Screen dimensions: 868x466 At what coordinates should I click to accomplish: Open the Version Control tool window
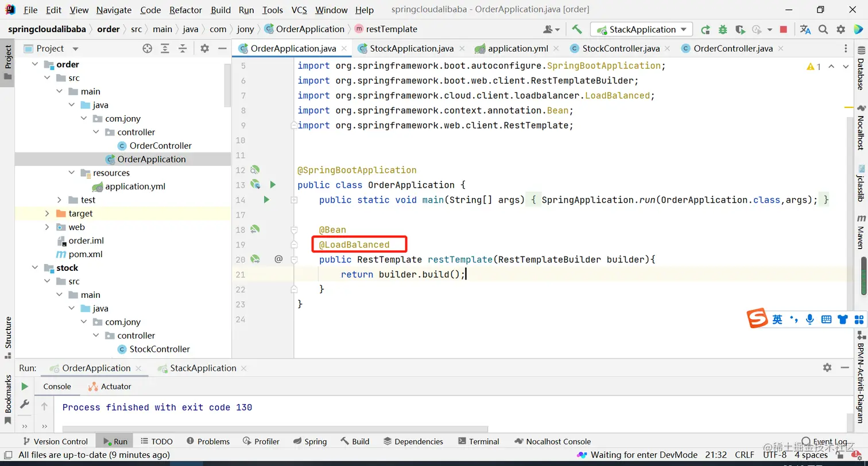click(x=55, y=441)
